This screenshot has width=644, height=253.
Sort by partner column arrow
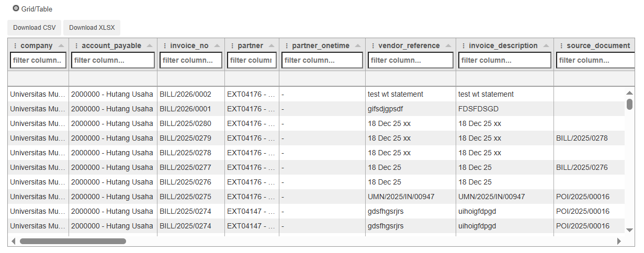point(272,45)
